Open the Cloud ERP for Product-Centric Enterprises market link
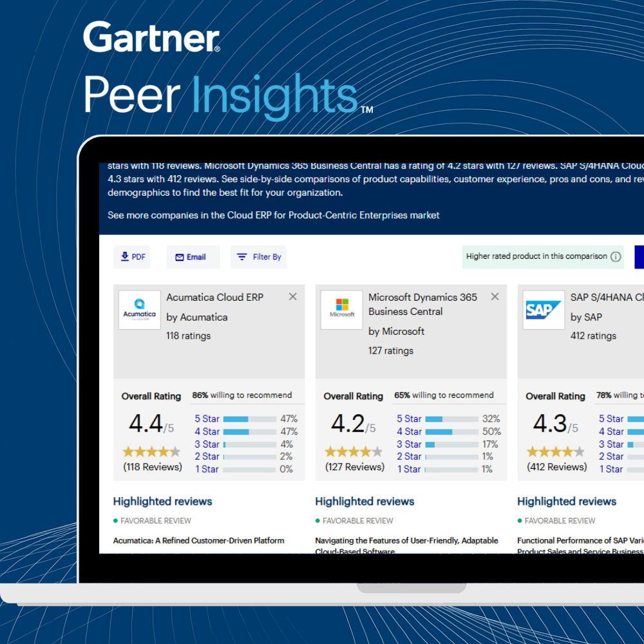644x644 pixels. 273,215
